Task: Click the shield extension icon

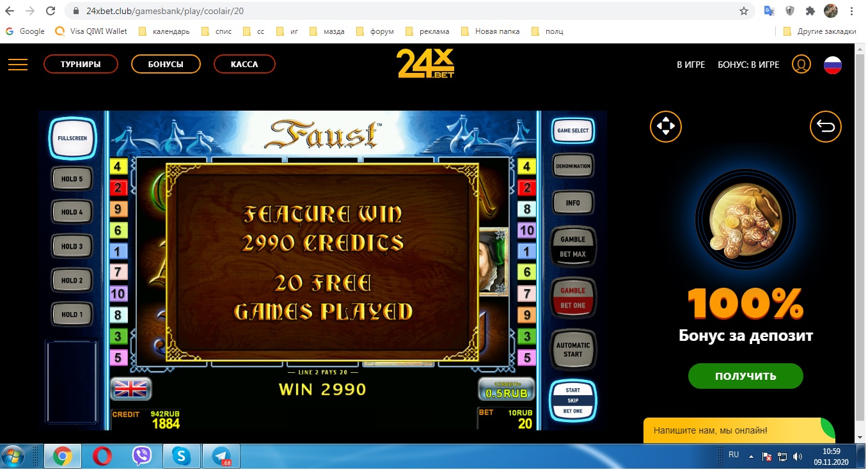Action: tap(790, 11)
